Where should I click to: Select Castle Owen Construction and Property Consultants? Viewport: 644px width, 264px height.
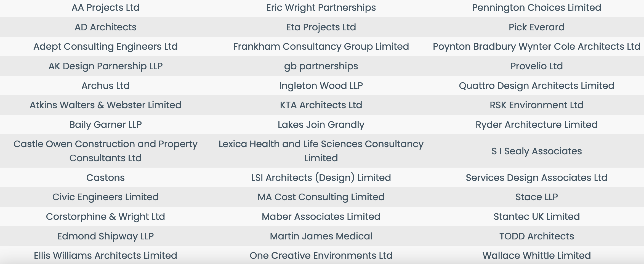coord(105,151)
